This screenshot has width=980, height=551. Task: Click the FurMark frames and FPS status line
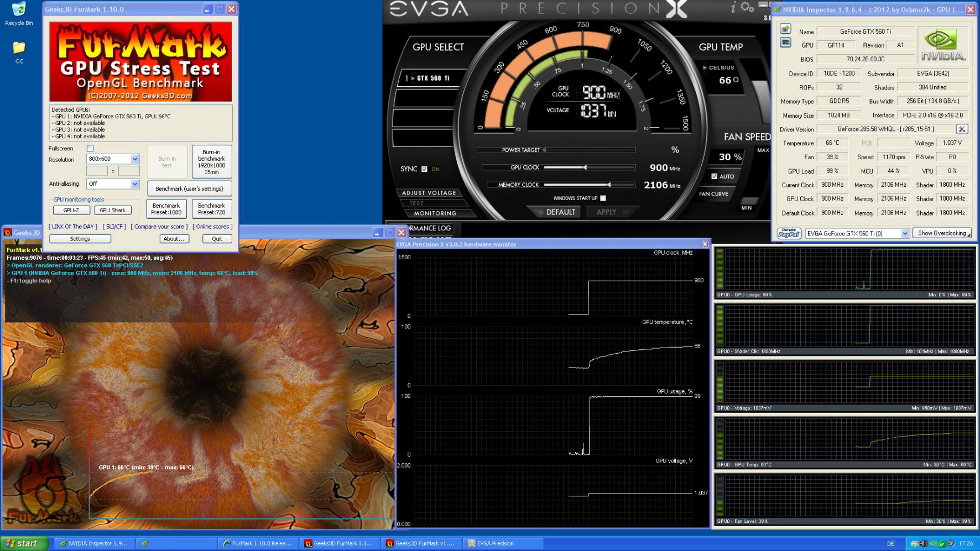pos(90,258)
